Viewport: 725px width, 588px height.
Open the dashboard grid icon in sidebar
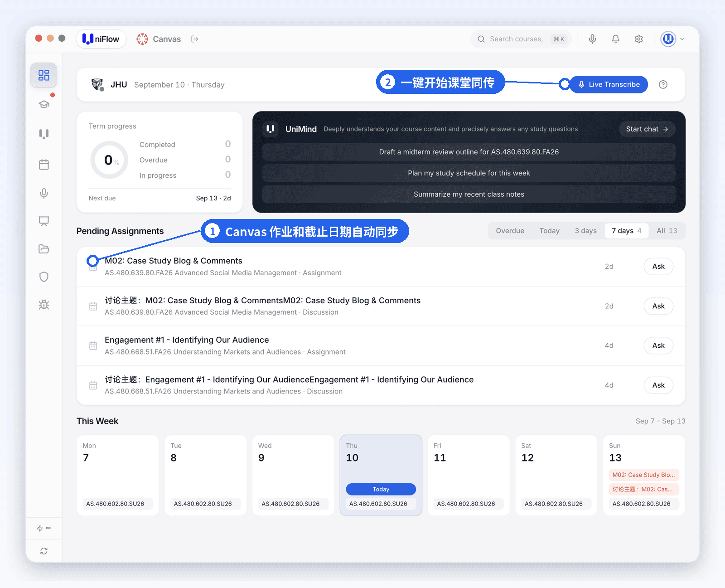(x=44, y=75)
